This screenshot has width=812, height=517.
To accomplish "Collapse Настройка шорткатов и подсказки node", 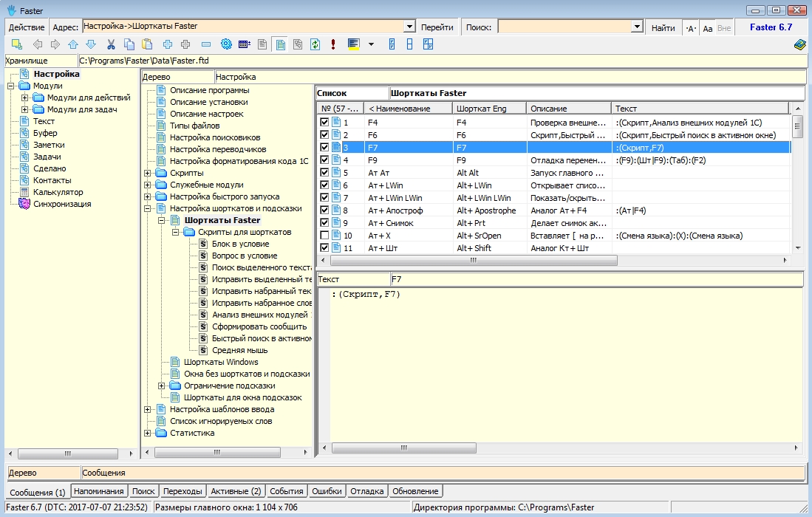I will tap(148, 208).
